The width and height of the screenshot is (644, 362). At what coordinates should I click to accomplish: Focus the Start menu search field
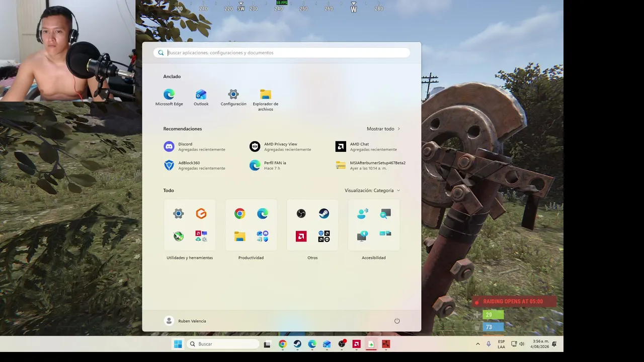282,53
